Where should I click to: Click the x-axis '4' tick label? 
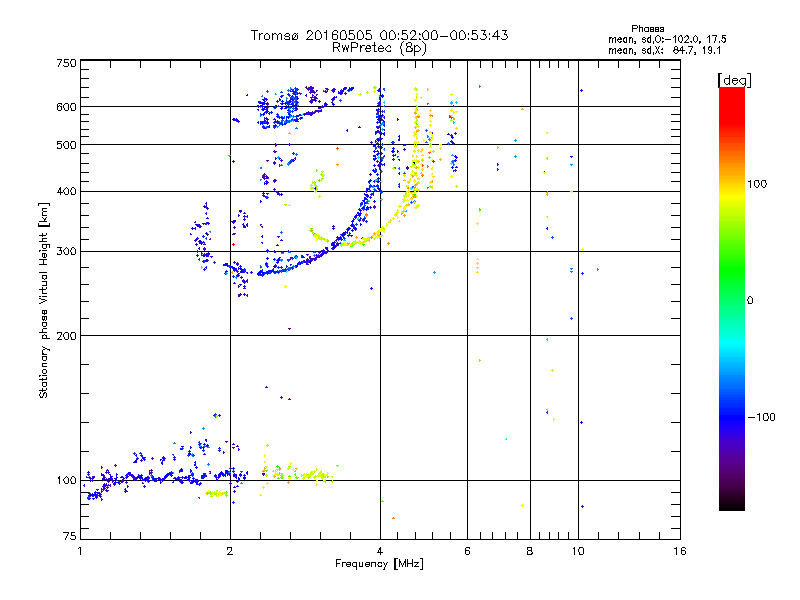point(380,551)
